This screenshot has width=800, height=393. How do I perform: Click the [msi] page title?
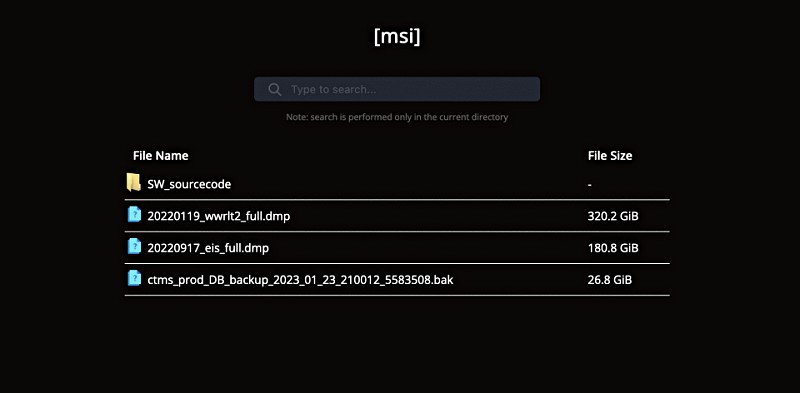click(397, 36)
